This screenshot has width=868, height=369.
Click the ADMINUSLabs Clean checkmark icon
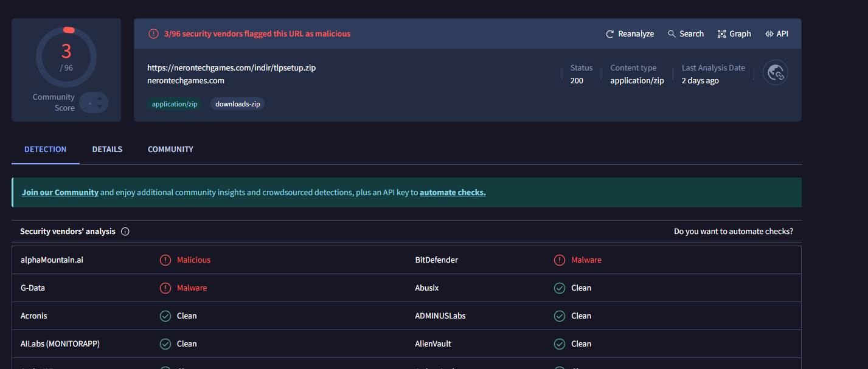point(560,316)
